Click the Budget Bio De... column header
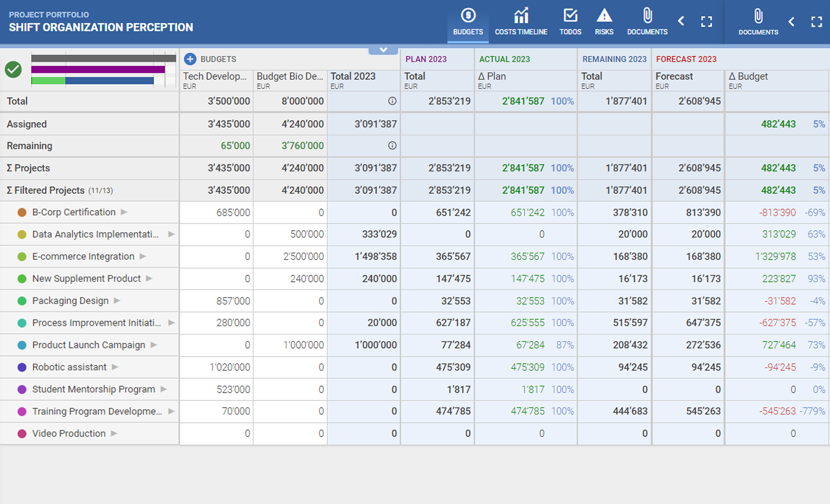The height and width of the screenshot is (504, 830). pyautogui.click(x=290, y=80)
